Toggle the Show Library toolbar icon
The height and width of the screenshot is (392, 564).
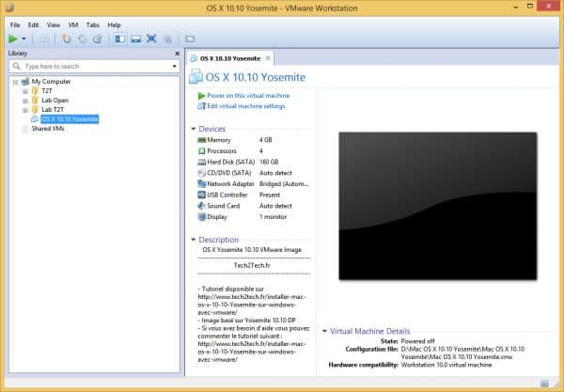(x=120, y=39)
